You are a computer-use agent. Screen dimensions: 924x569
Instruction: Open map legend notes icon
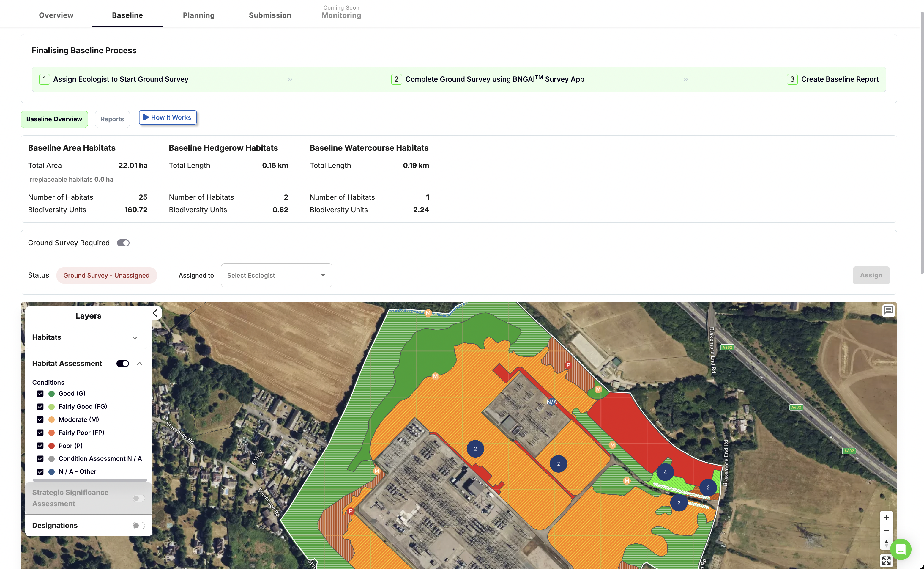click(x=888, y=310)
